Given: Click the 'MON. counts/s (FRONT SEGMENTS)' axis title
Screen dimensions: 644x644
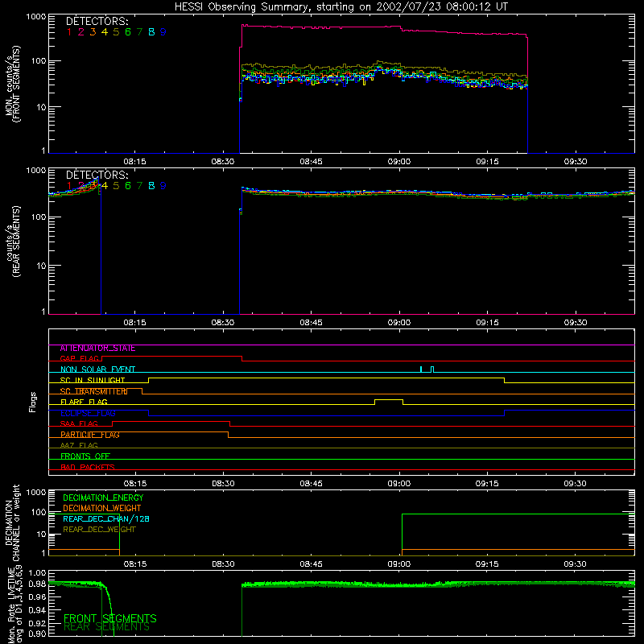Looking at the screenshot, I should 12,84.
